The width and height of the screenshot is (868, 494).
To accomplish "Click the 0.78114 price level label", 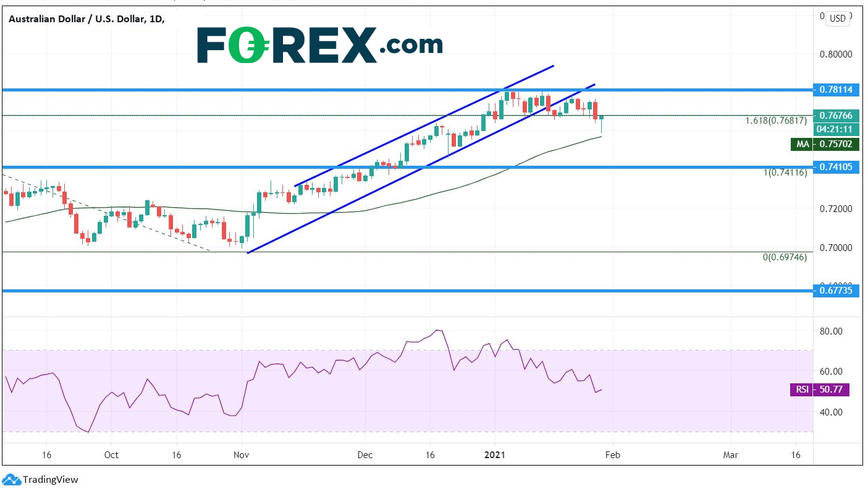I will [836, 90].
